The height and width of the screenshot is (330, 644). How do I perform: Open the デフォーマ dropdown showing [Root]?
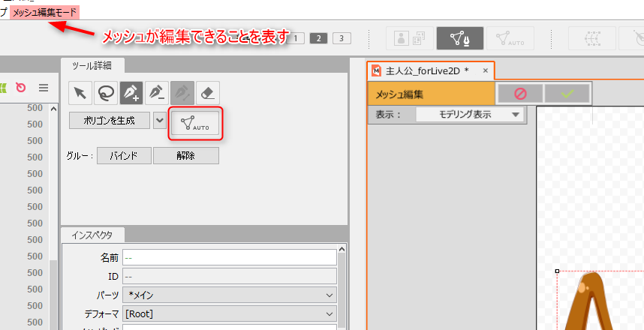point(229,314)
